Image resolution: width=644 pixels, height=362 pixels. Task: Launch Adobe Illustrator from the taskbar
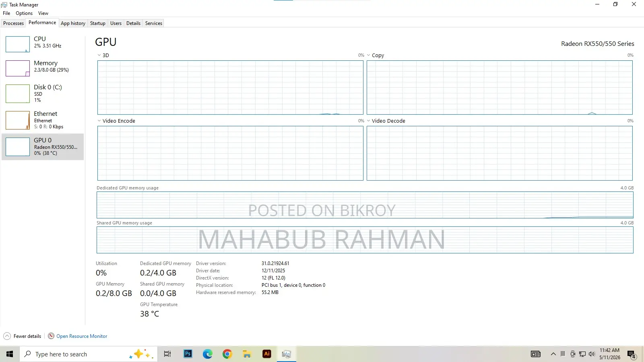[x=266, y=354]
